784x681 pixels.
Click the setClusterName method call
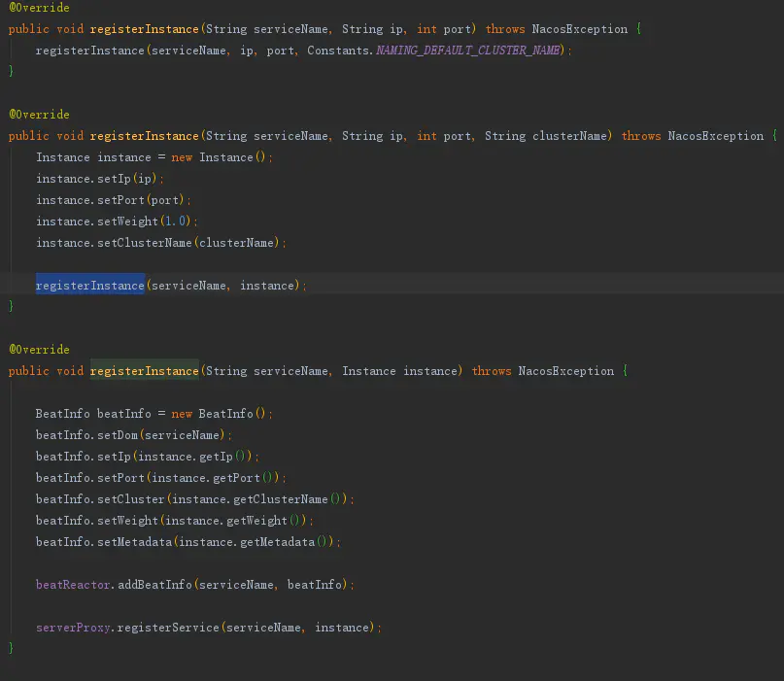coord(144,243)
